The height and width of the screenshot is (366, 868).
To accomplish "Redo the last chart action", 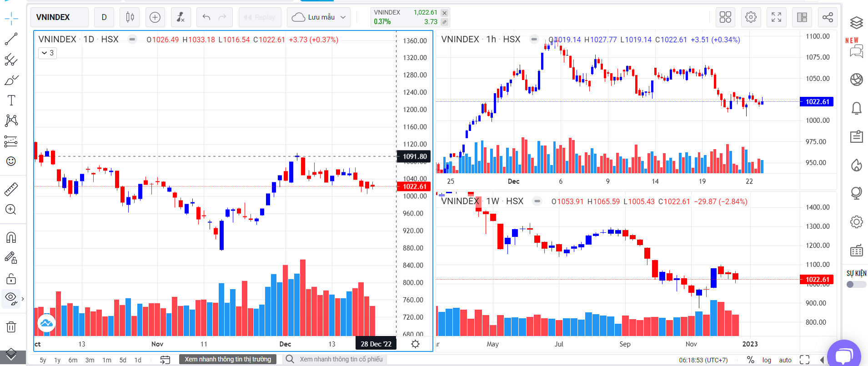I will point(222,17).
